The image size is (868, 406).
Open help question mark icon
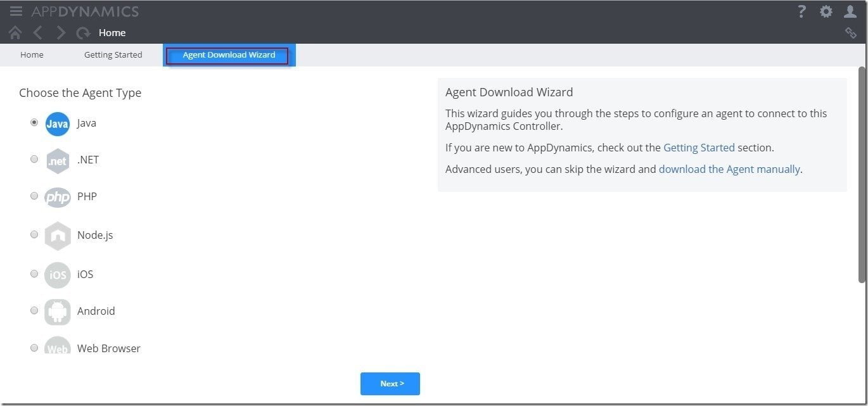[801, 11]
